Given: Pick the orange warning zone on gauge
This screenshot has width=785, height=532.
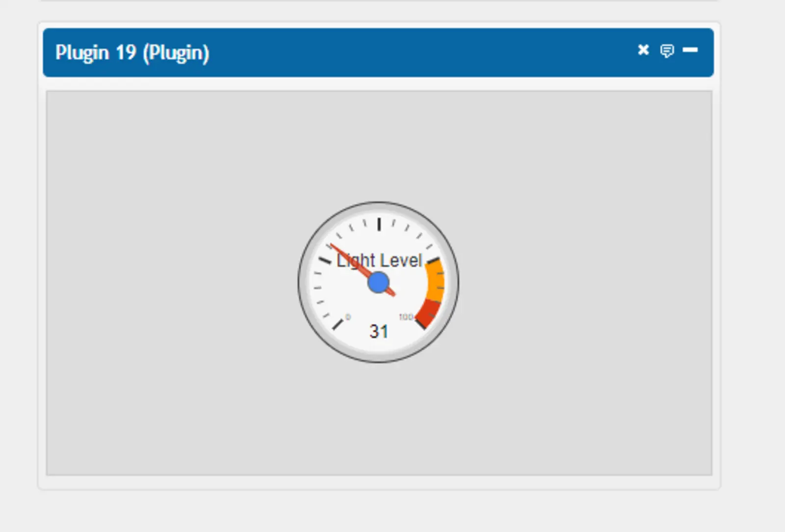Looking at the screenshot, I should coord(436,281).
